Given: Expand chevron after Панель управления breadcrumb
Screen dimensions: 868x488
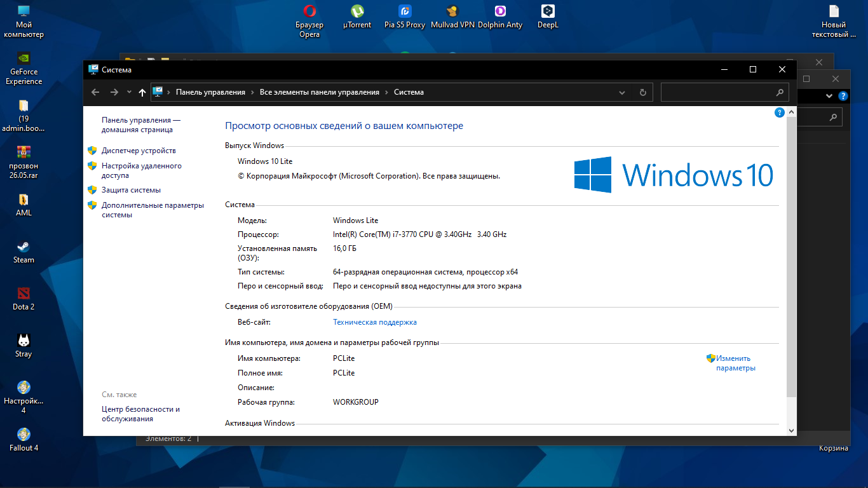Looking at the screenshot, I should pos(252,92).
